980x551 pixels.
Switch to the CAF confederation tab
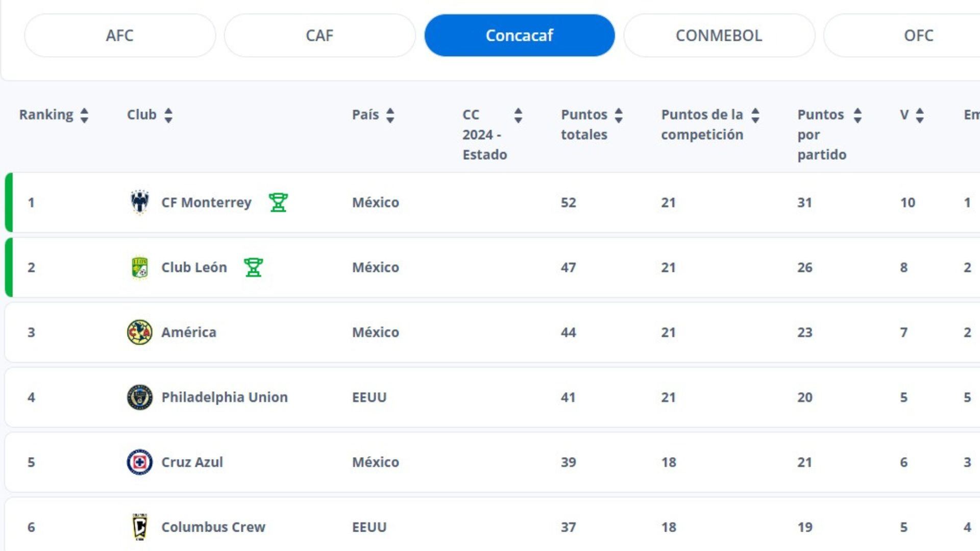click(320, 35)
